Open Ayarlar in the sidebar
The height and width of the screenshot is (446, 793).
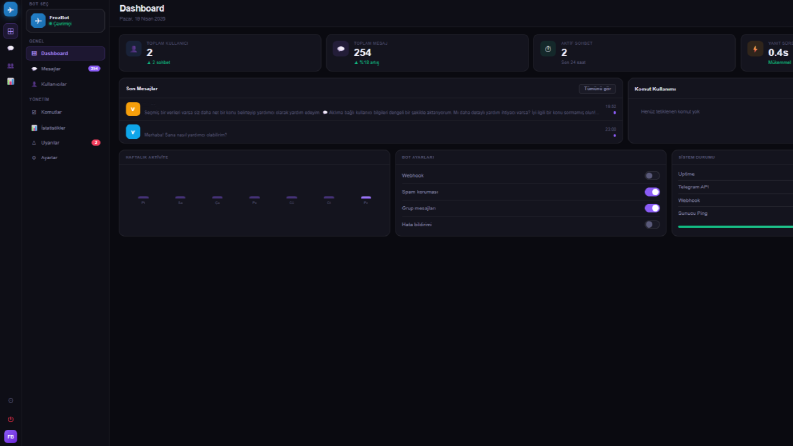[x=65, y=158]
